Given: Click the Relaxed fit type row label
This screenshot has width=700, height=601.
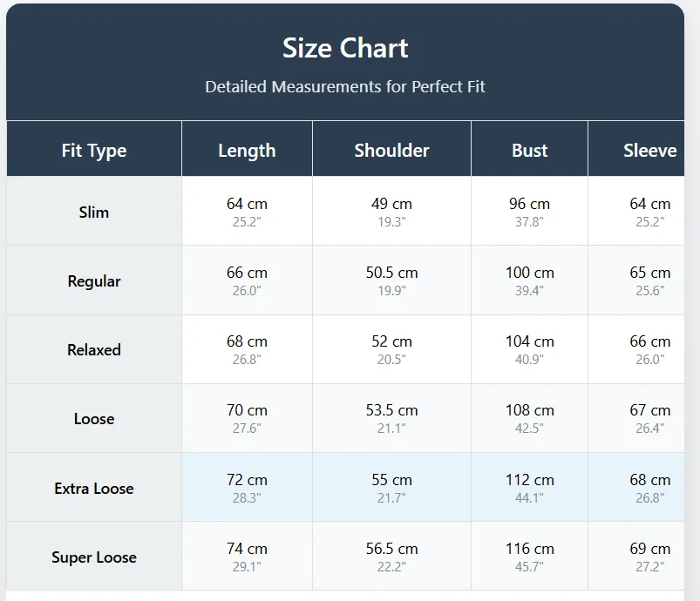Looking at the screenshot, I should coord(94,350).
